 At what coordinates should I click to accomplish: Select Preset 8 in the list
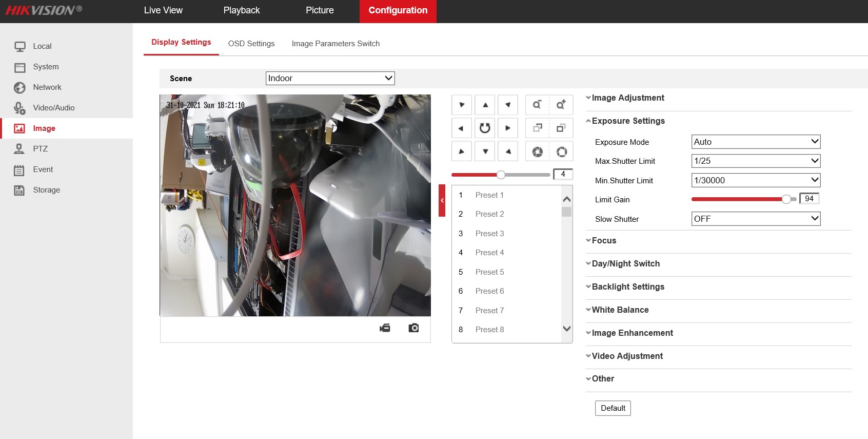click(x=507, y=330)
